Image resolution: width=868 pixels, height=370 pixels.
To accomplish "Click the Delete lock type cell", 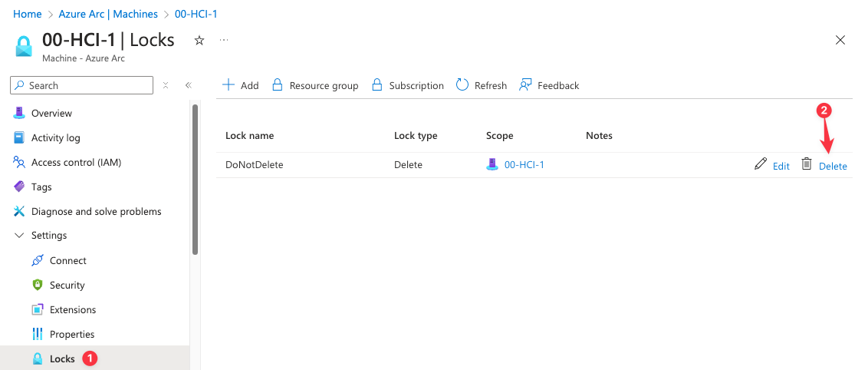I will (408, 164).
